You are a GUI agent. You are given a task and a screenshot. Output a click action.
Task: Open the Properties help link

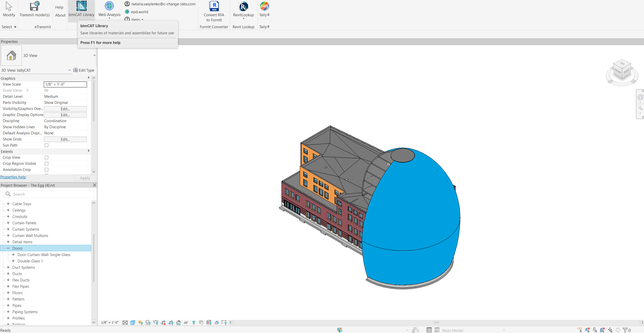point(13,177)
